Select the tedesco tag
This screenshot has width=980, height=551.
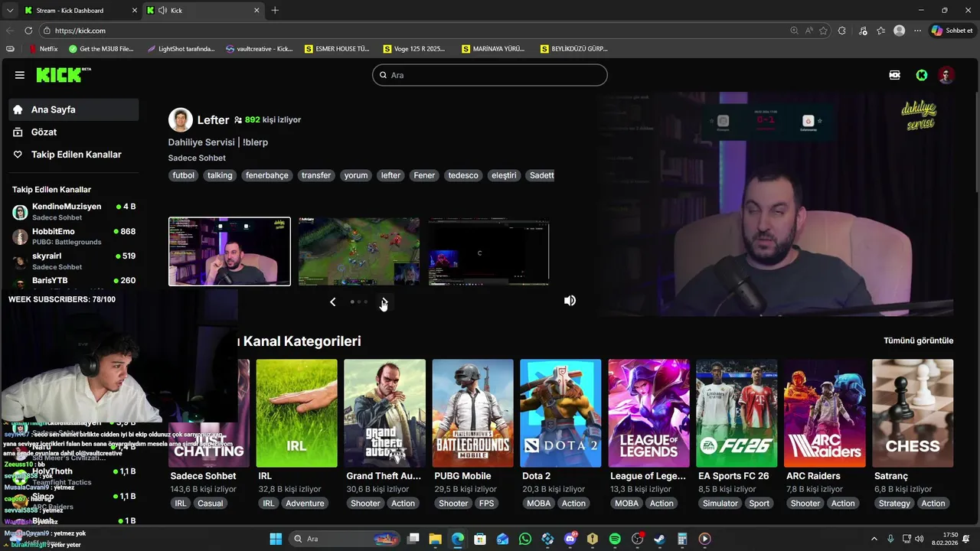[463, 175]
